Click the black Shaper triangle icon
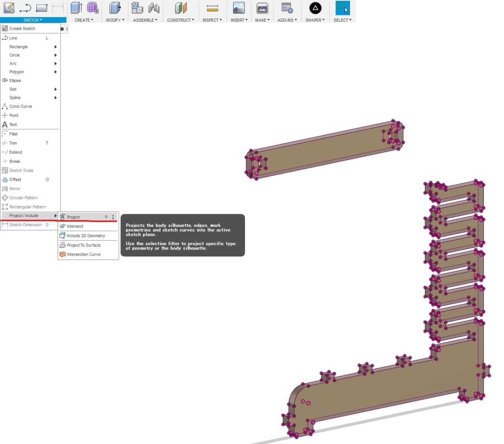 (315, 8)
